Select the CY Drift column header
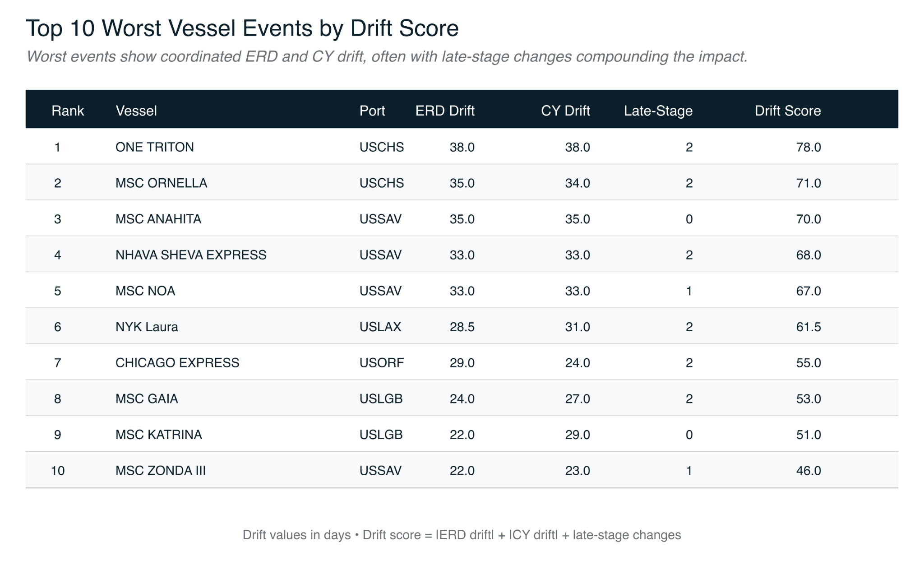Viewport: 924px width, 565px height. (x=565, y=111)
